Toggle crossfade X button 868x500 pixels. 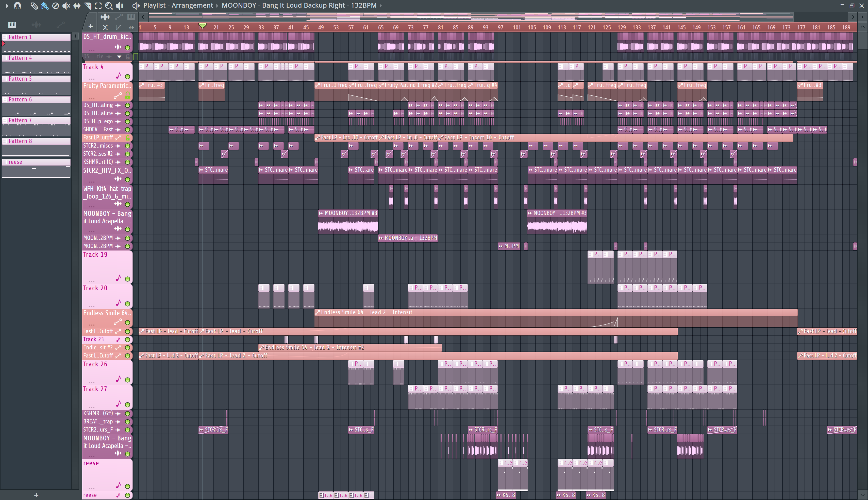point(105,27)
